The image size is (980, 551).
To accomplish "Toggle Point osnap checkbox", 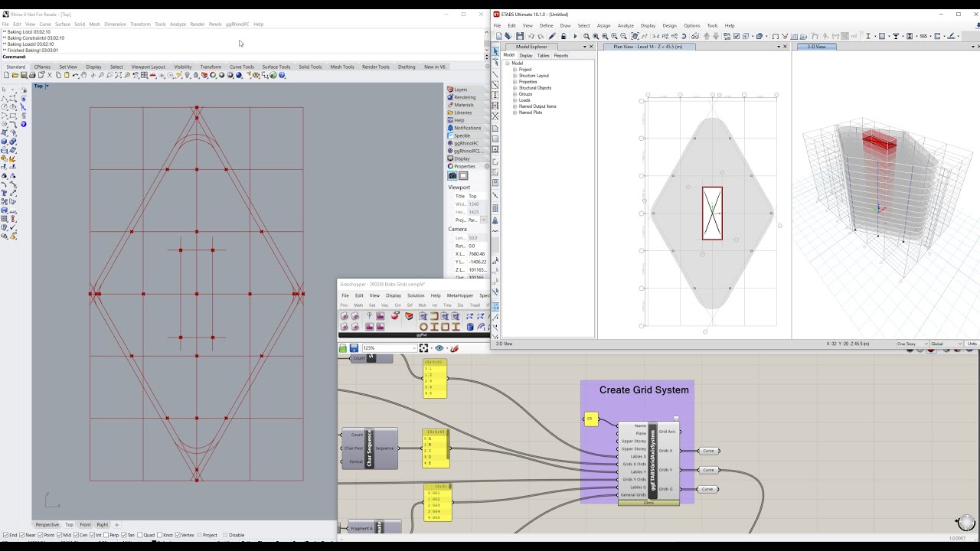I will click(41, 535).
